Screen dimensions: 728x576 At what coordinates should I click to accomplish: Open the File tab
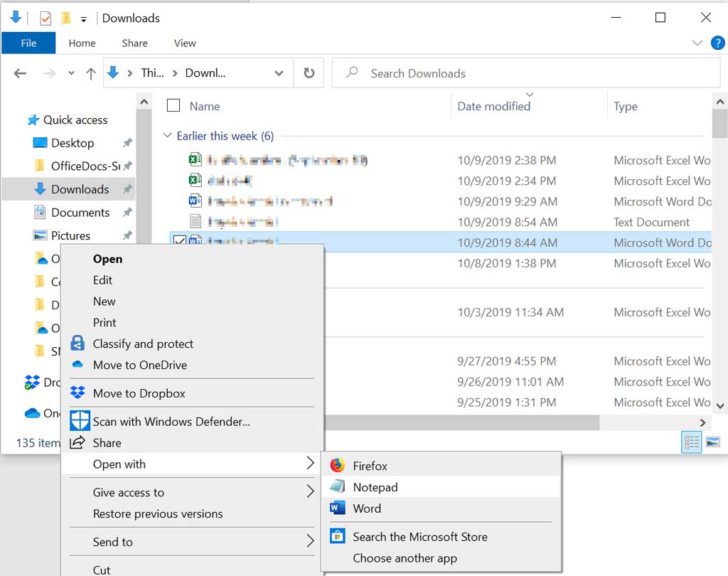coord(28,43)
